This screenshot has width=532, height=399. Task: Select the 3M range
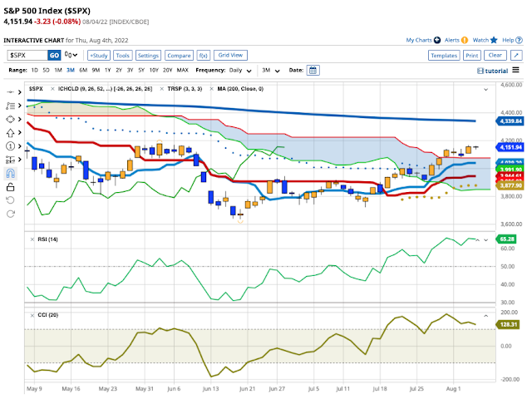pos(71,70)
